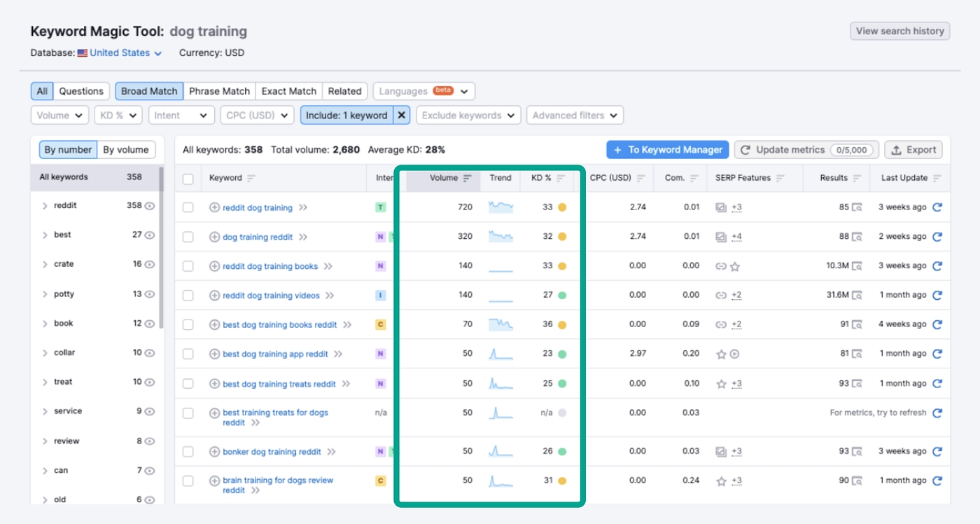Image resolution: width=980 pixels, height=524 pixels.
Task: Open the Volume filter dropdown
Action: click(x=59, y=116)
